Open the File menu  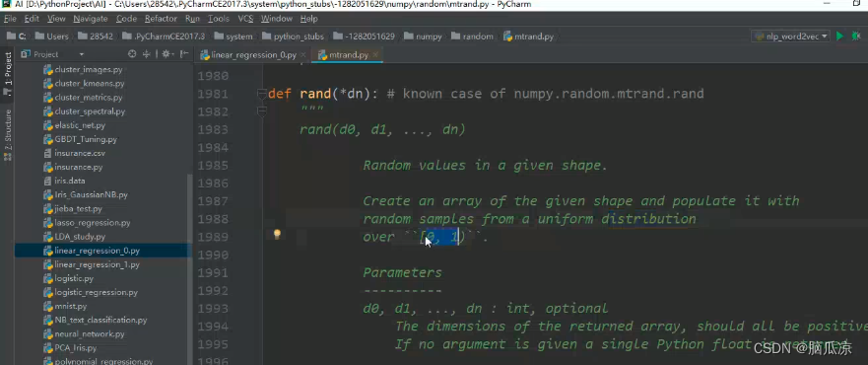click(x=11, y=19)
